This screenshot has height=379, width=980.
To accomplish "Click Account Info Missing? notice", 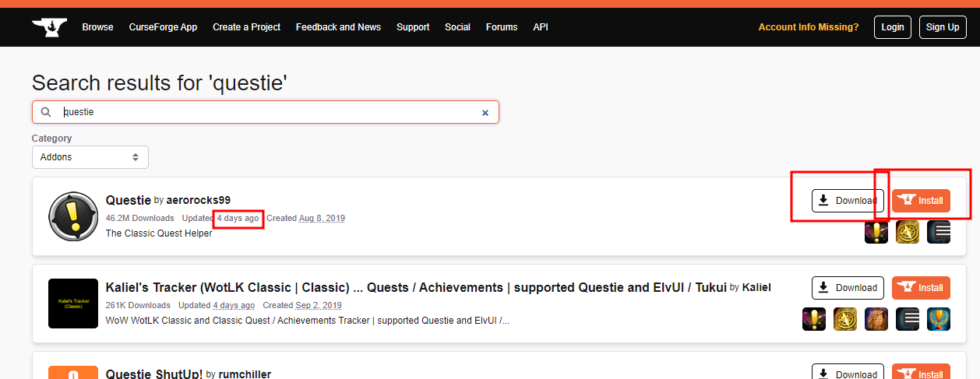I will [809, 27].
